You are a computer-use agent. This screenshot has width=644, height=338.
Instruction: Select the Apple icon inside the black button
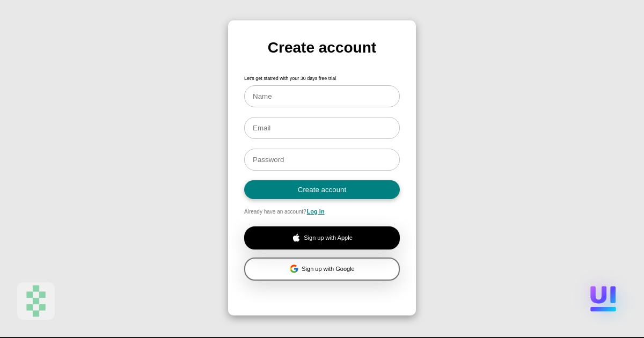(296, 238)
